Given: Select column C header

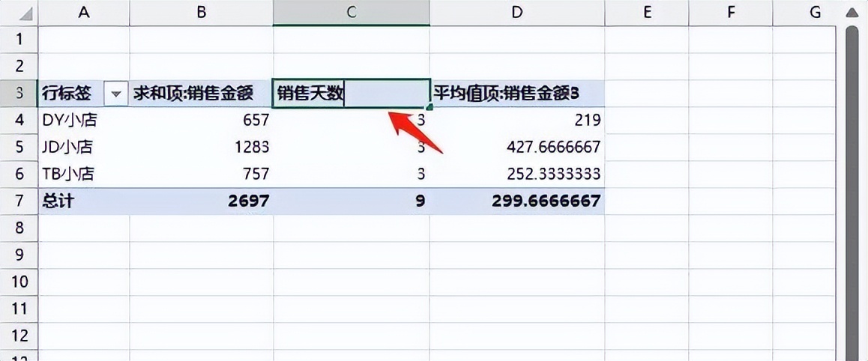Looking at the screenshot, I should pyautogui.click(x=352, y=13).
